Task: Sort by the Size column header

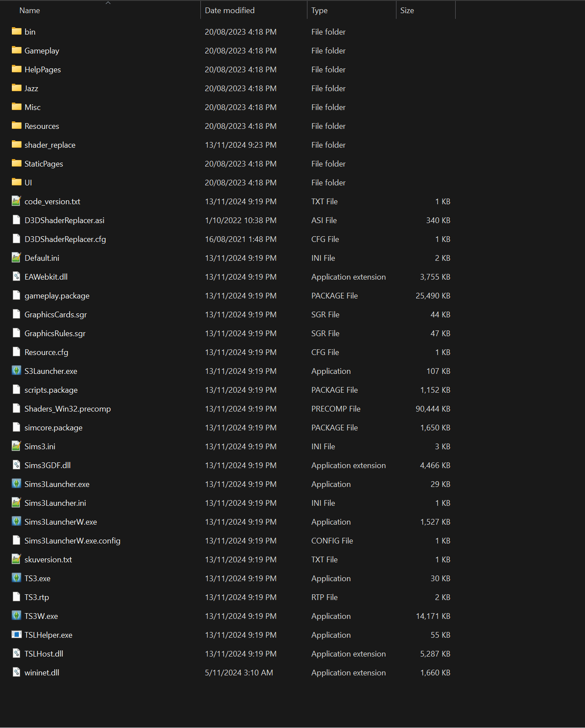Action: (x=407, y=11)
